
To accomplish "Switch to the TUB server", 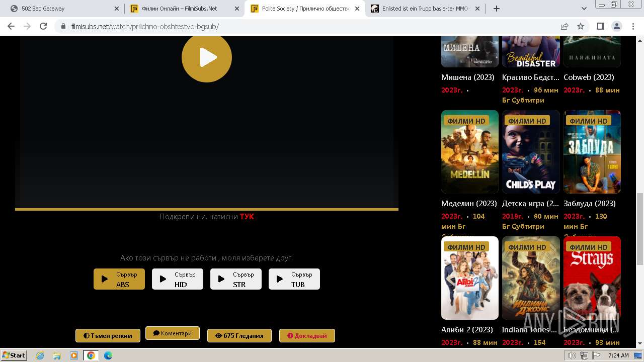I will [x=294, y=279].
